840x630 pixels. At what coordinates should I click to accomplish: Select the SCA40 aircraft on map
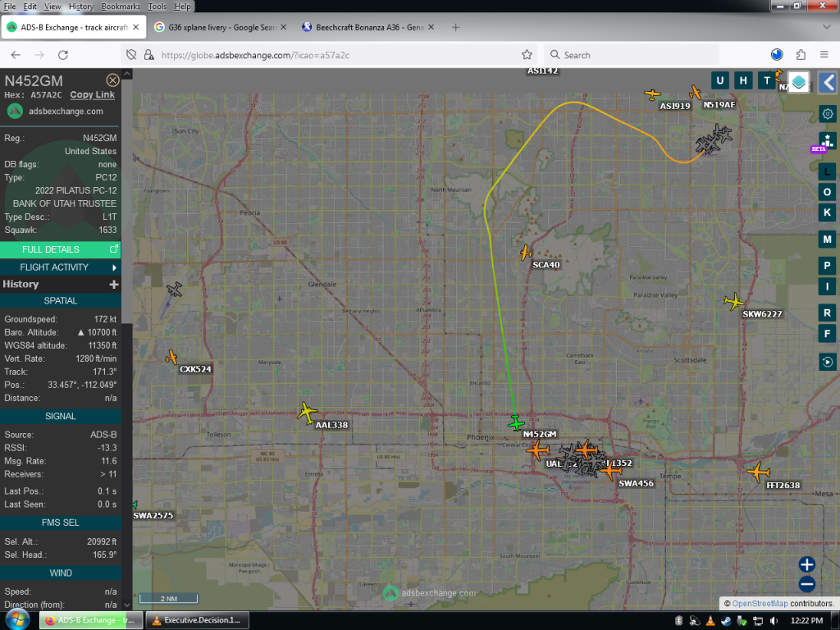tap(526, 253)
